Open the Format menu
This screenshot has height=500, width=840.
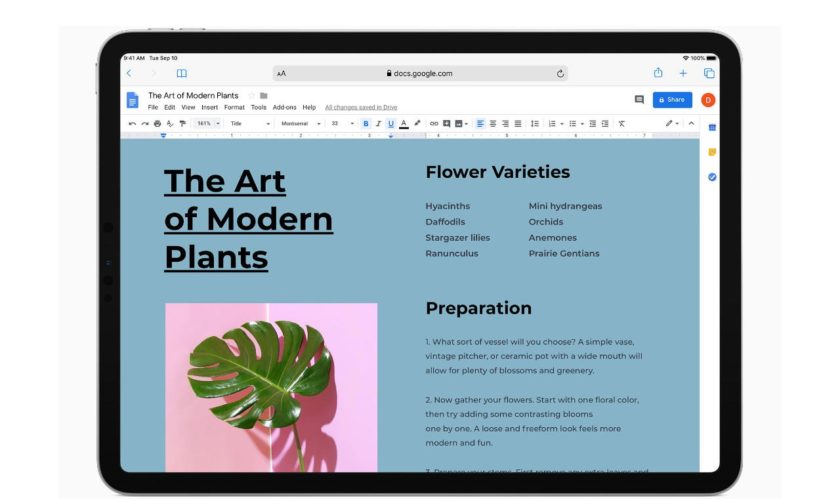pos(234,107)
